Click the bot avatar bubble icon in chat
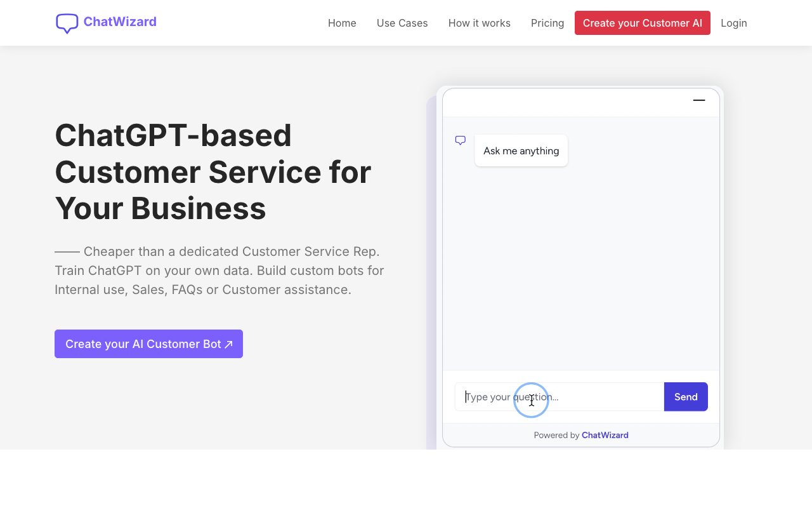 [461, 140]
